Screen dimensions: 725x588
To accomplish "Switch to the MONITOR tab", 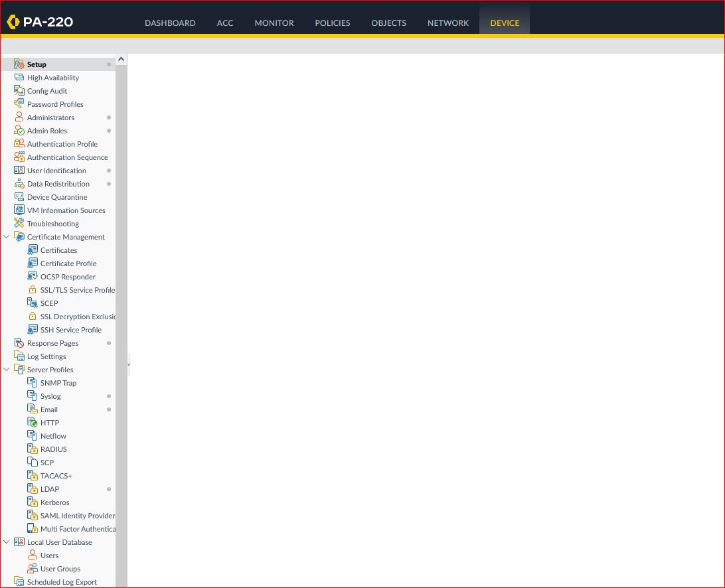I will click(274, 23).
